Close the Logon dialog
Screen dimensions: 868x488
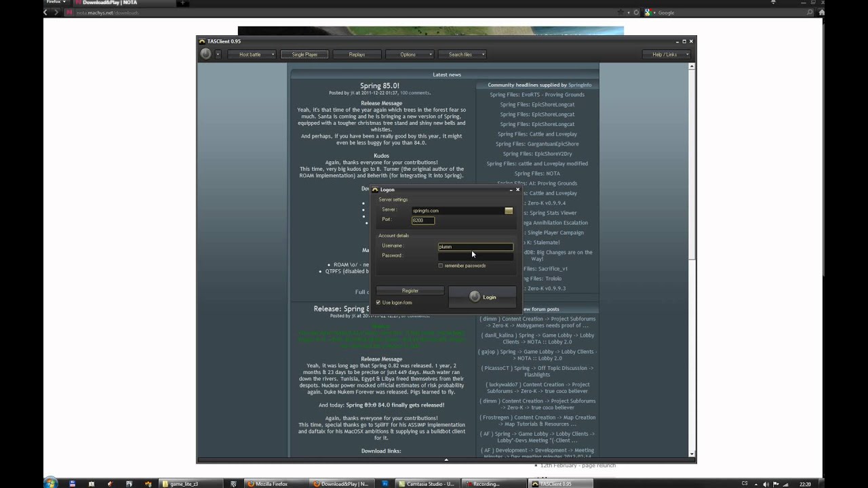click(x=517, y=190)
